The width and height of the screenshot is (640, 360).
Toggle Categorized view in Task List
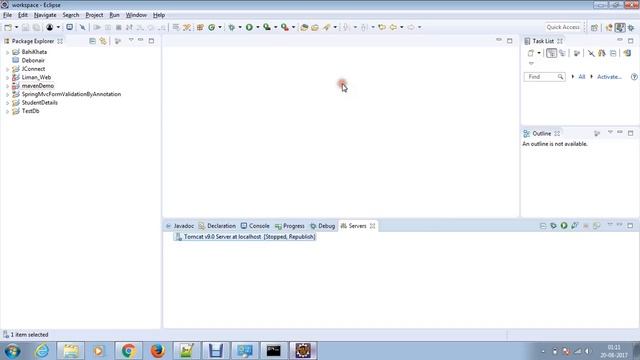point(551,53)
